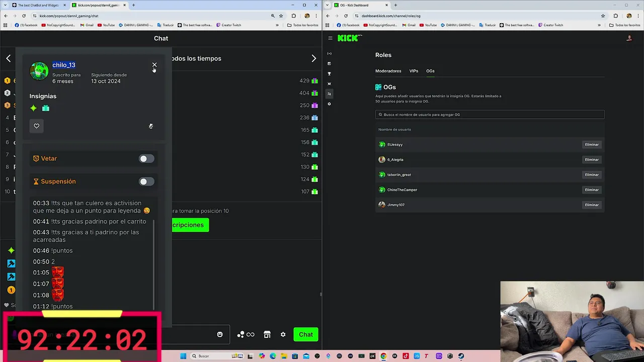Open a new tab in left browser
Viewport: 644px width, 362px height.
(x=133, y=5)
